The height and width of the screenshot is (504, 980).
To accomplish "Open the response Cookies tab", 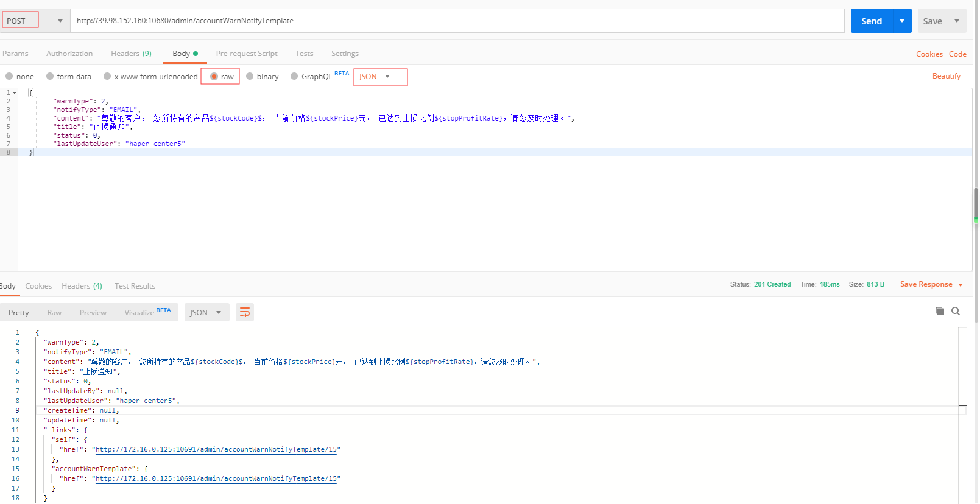I will 38,286.
